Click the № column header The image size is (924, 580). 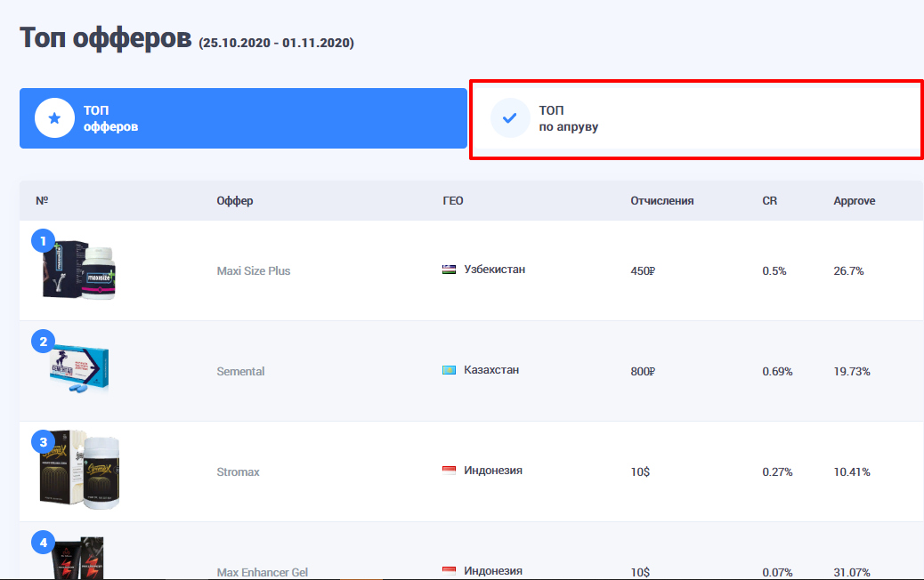pyautogui.click(x=42, y=201)
